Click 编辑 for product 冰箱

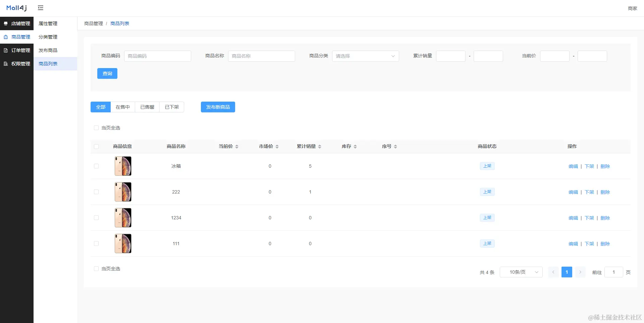pyautogui.click(x=573, y=166)
